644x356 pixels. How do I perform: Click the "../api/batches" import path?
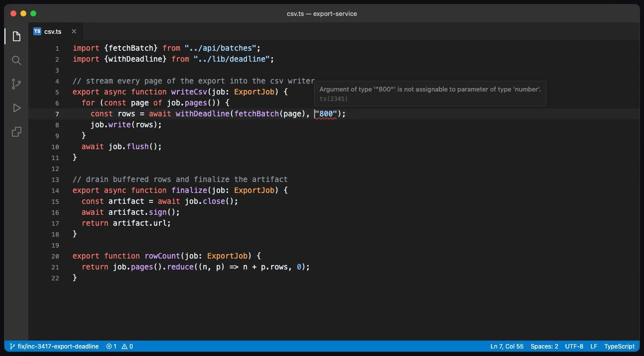coord(220,48)
